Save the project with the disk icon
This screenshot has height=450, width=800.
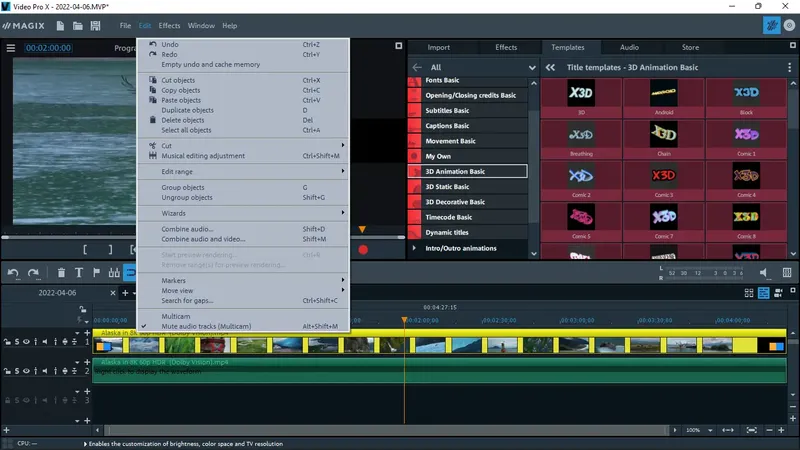95,26
